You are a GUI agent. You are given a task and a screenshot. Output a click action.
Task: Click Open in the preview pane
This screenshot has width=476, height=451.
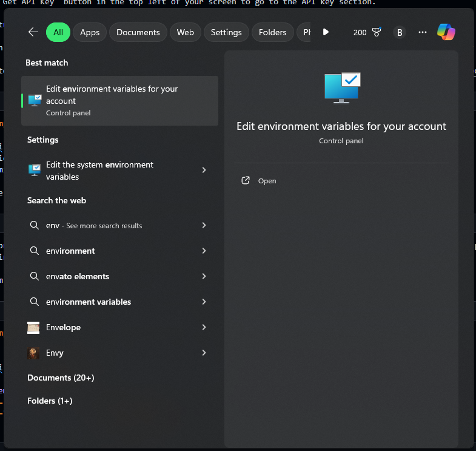pos(267,181)
